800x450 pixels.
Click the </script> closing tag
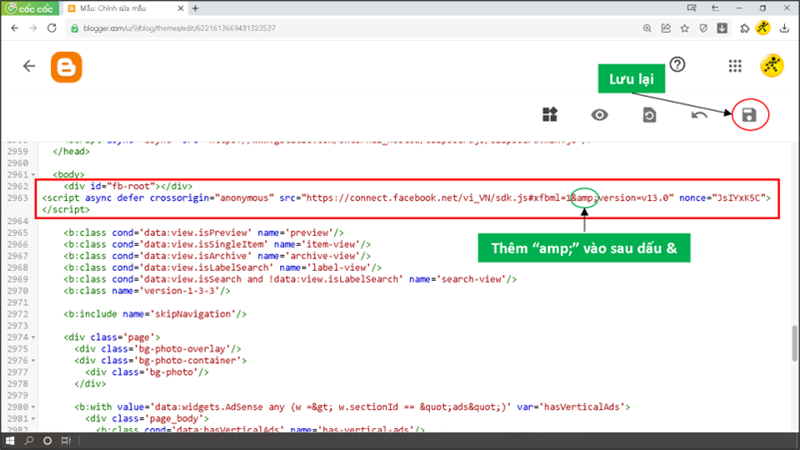66,210
